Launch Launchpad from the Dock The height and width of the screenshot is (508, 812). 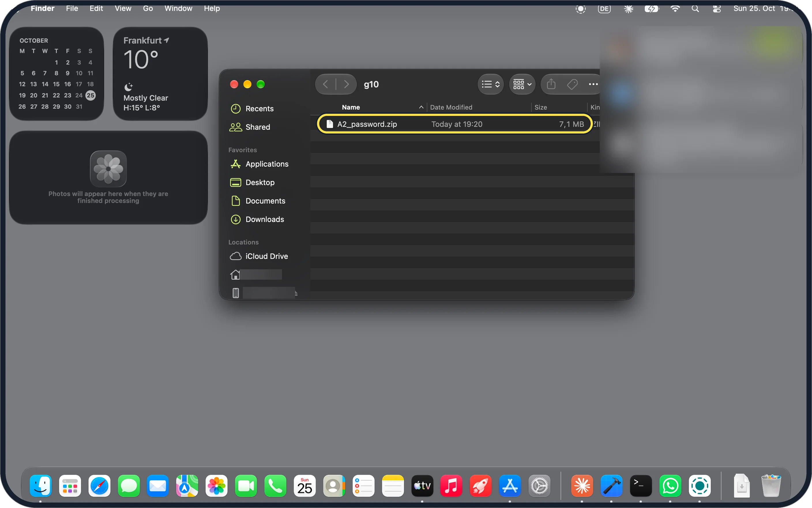pos(70,486)
